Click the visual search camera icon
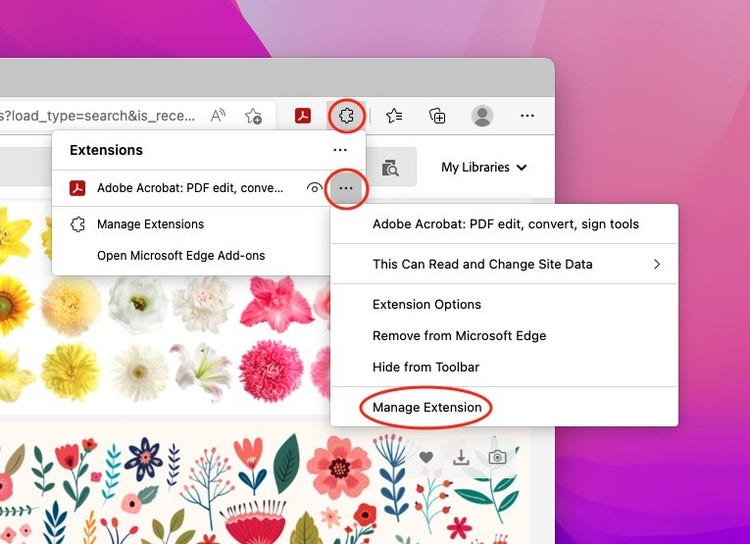This screenshot has height=544, width=750. (x=390, y=167)
